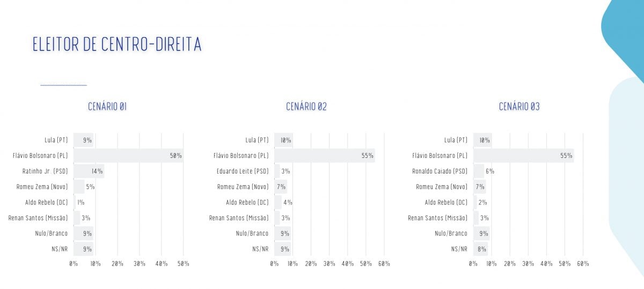Click the Ronaldo Caiado (PSD) label
Image resolution: width=644 pixels, height=289 pixels.
coord(439,171)
